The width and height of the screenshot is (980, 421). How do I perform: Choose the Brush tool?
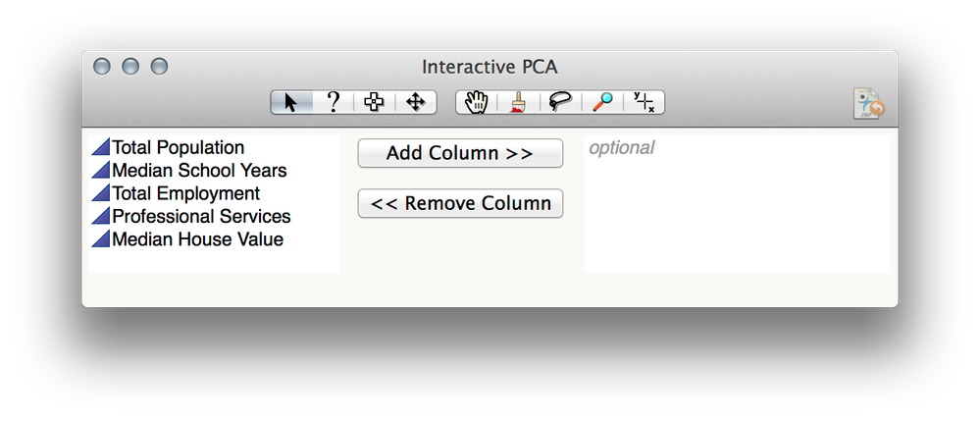518,102
